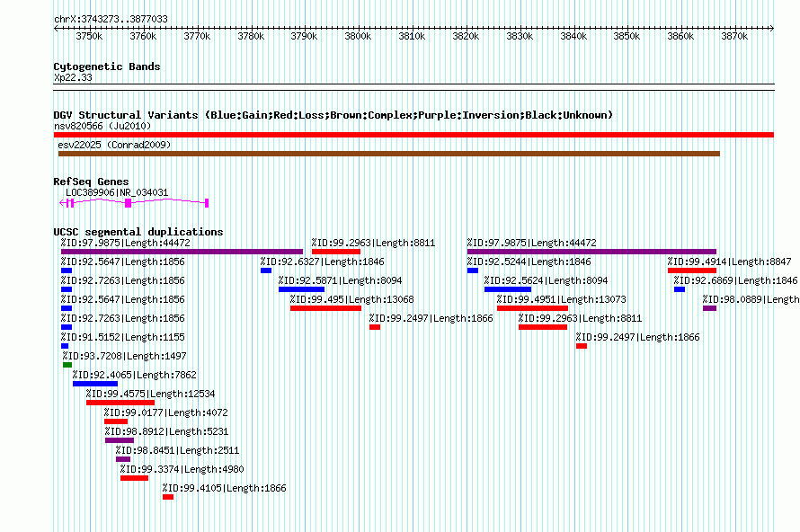Click the red bar under %ID:99.4105|Length:1866
800x532 pixels.
(168, 497)
